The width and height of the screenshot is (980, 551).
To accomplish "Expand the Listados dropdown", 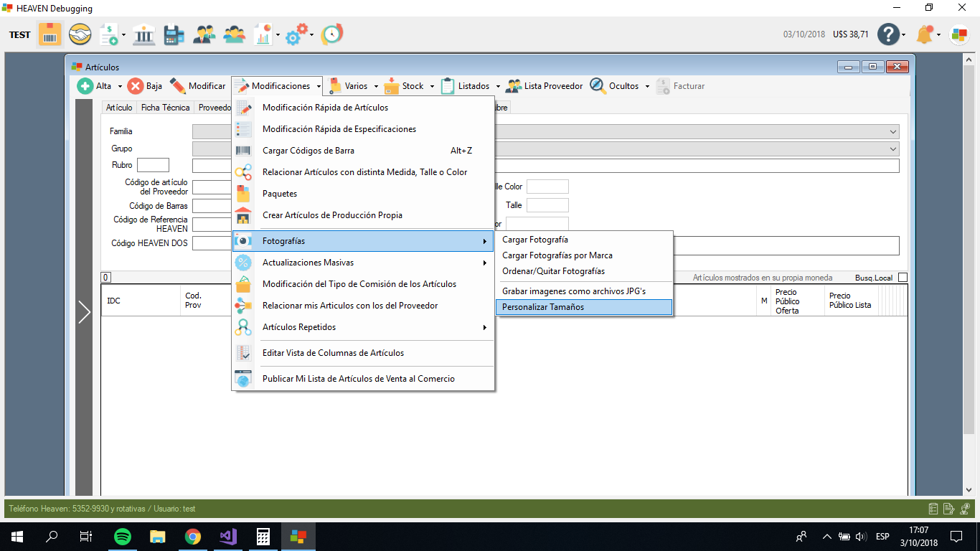I will coord(498,86).
